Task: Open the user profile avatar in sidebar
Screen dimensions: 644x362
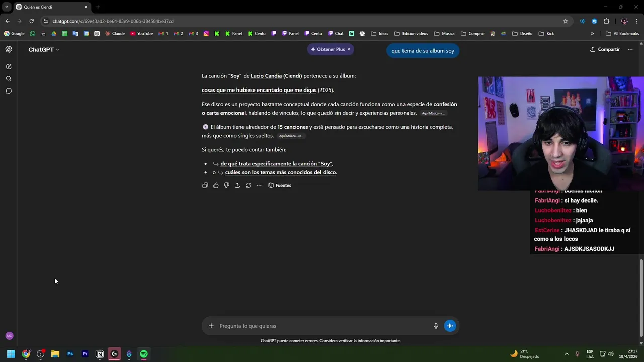Action: pos(9,336)
